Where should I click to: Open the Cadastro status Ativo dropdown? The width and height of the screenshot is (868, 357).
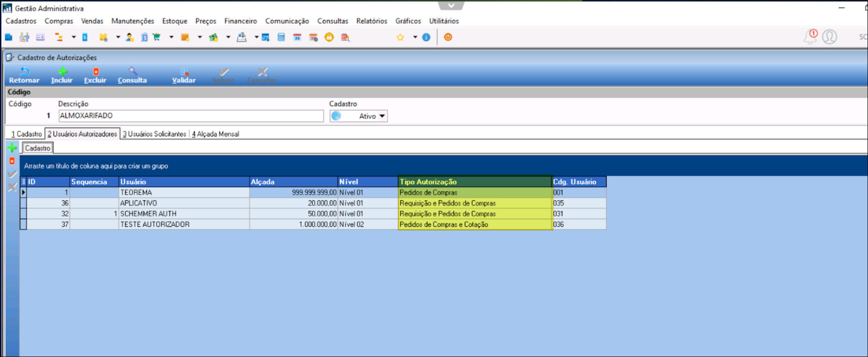359,116
